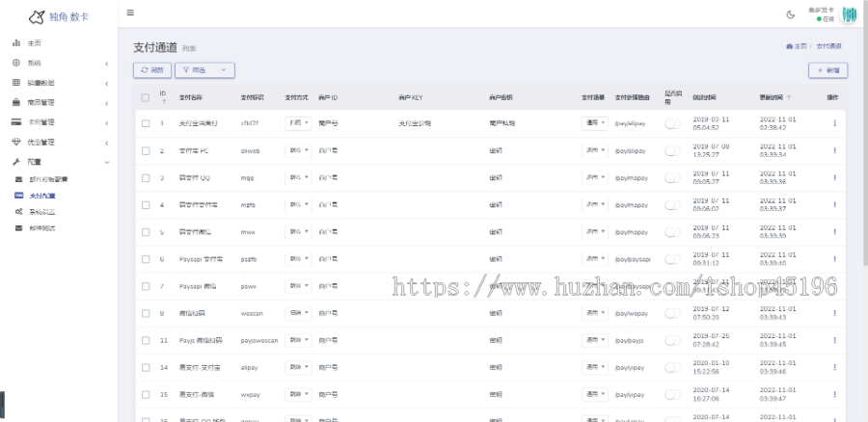Viewport: 868px width, 422px height.
Task: Click the 商品管理 shopping bag icon
Action: [16, 102]
